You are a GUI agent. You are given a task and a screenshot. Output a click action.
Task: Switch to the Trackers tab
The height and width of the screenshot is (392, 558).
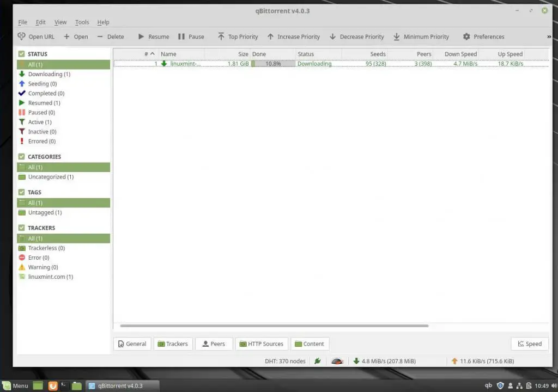(173, 344)
